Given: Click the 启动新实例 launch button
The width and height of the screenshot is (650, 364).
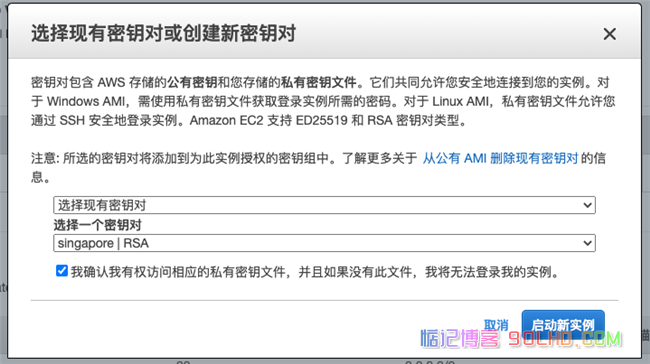Looking at the screenshot, I should pos(563,325).
